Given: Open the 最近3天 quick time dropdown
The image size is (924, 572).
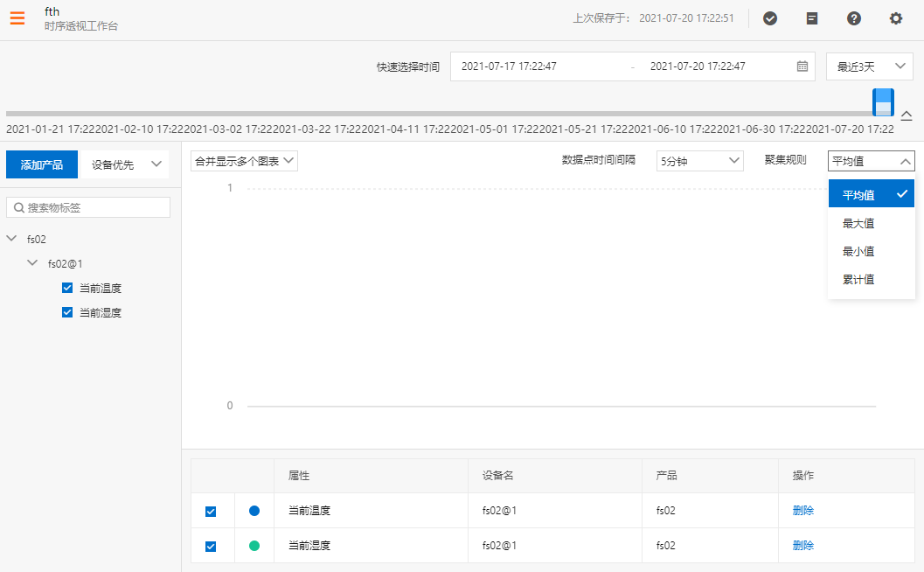Looking at the screenshot, I should point(870,66).
